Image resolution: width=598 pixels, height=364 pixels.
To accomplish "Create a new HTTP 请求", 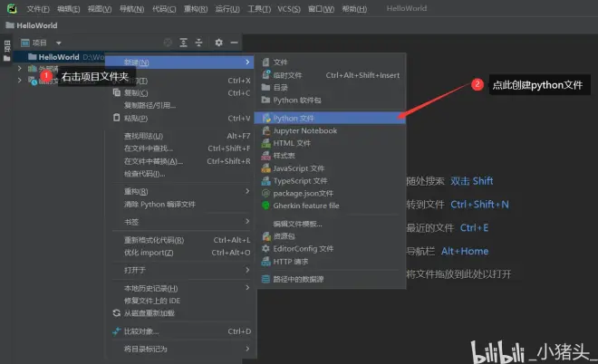I will click(x=330, y=262).
